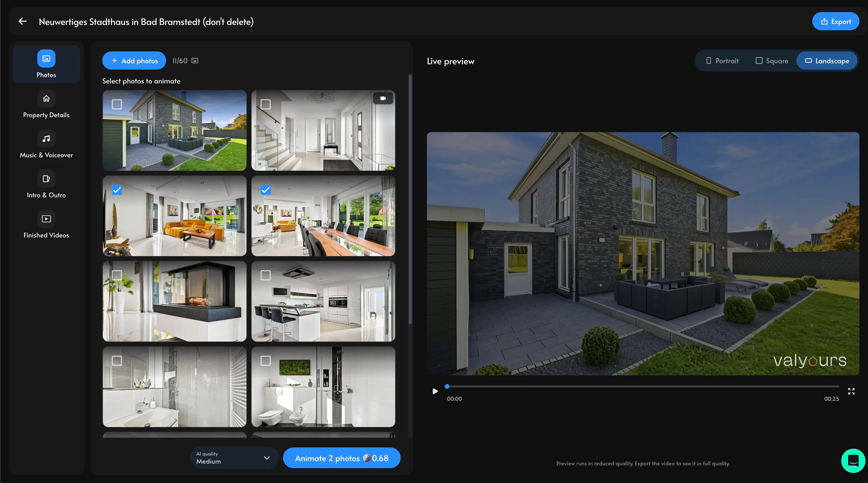
Task: Open the AI quality Medium dropdown
Action: pyautogui.click(x=234, y=458)
